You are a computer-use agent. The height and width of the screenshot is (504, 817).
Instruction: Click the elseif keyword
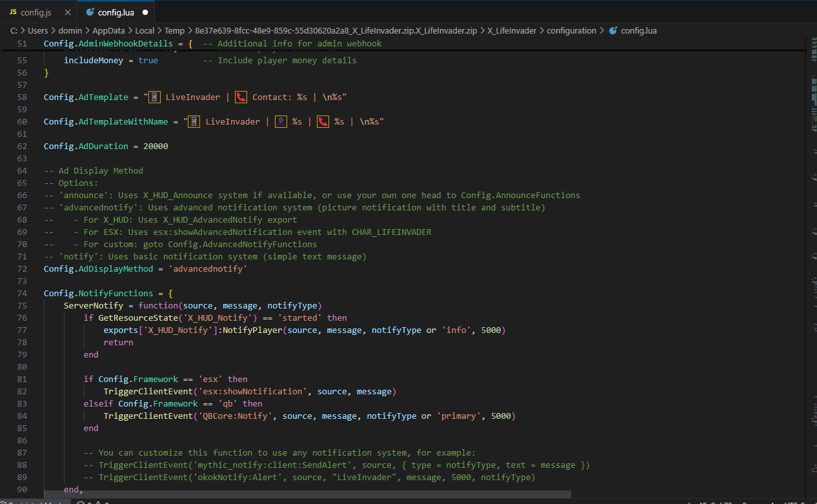coord(98,404)
